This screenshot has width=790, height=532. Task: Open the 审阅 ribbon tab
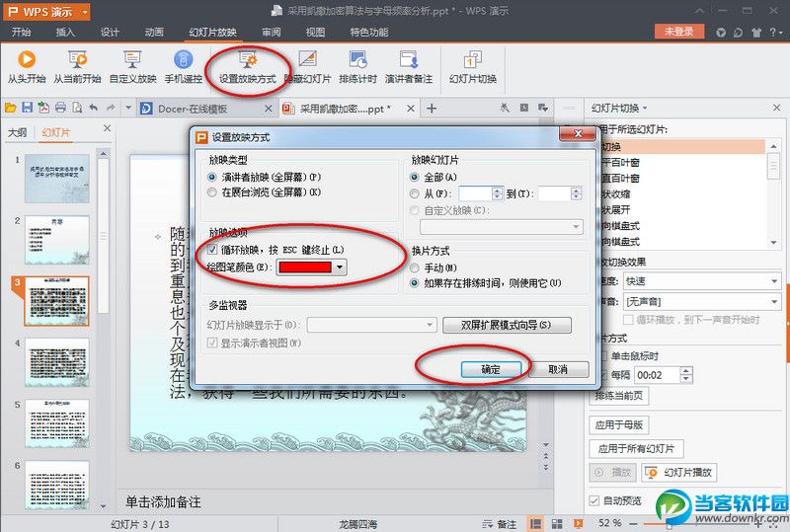pyautogui.click(x=271, y=33)
